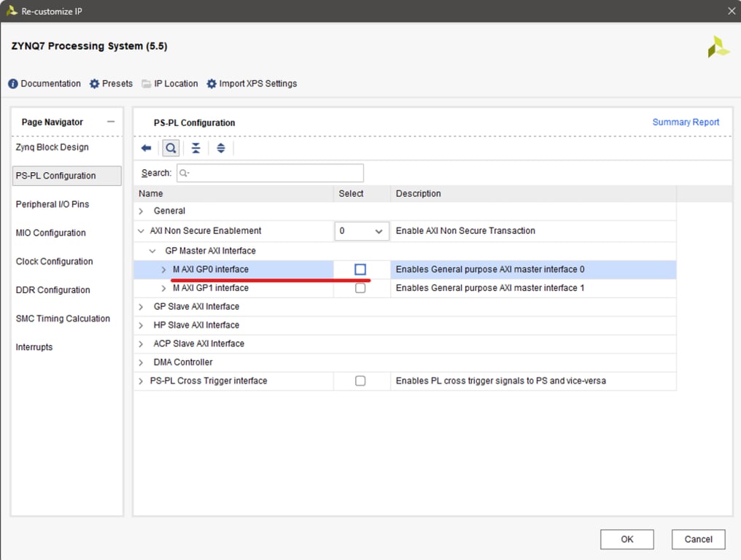Click the back arrow toolbar icon
The width and height of the screenshot is (741, 560).
coord(146,148)
